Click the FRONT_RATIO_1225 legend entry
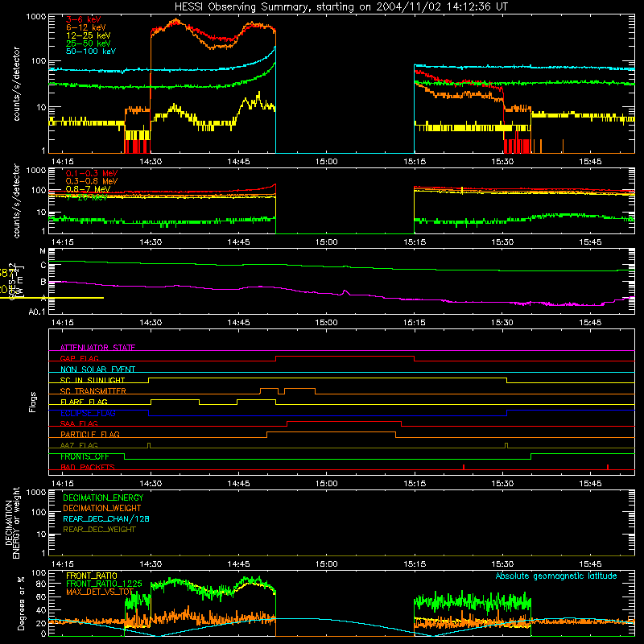Screen dimensions: 644x644 pyautogui.click(x=105, y=584)
